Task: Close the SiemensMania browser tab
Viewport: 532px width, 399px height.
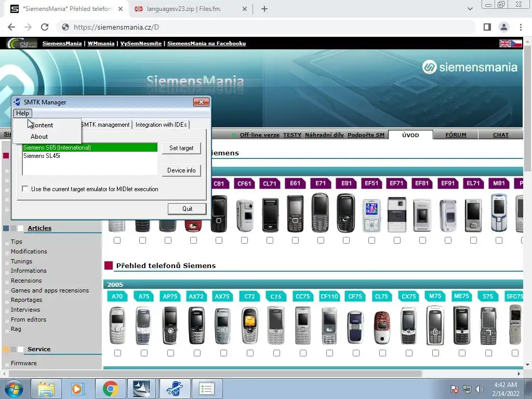Action: point(121,9)
